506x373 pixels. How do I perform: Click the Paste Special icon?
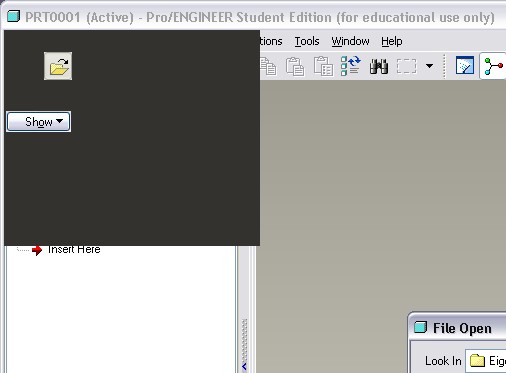(323, 66)
